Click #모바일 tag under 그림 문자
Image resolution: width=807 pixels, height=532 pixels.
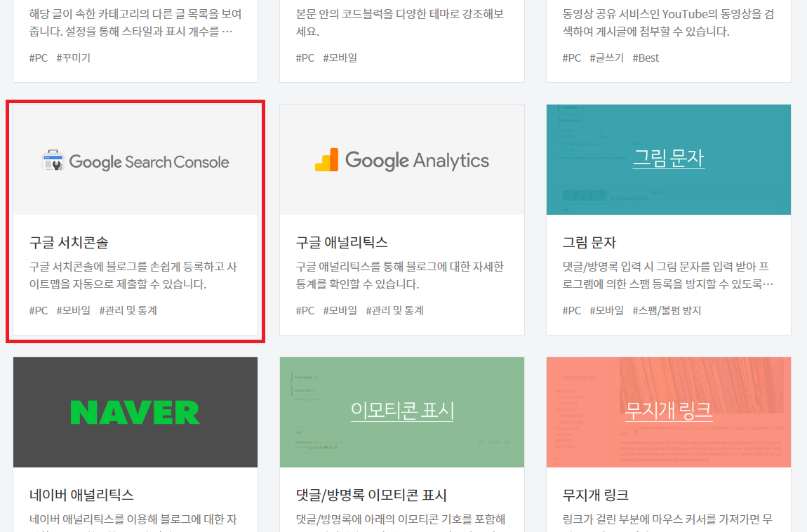pyautogui.click(x=607, y=310)
